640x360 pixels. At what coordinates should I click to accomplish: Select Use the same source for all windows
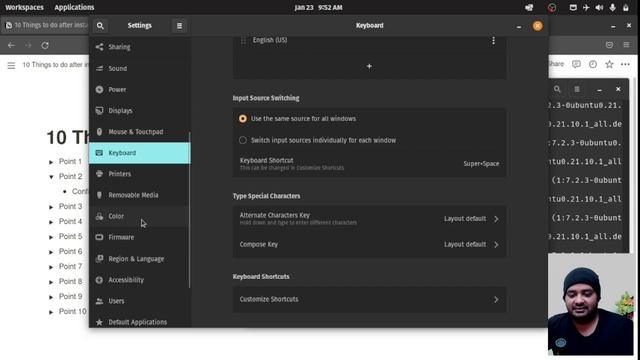(x=243, y=119)
